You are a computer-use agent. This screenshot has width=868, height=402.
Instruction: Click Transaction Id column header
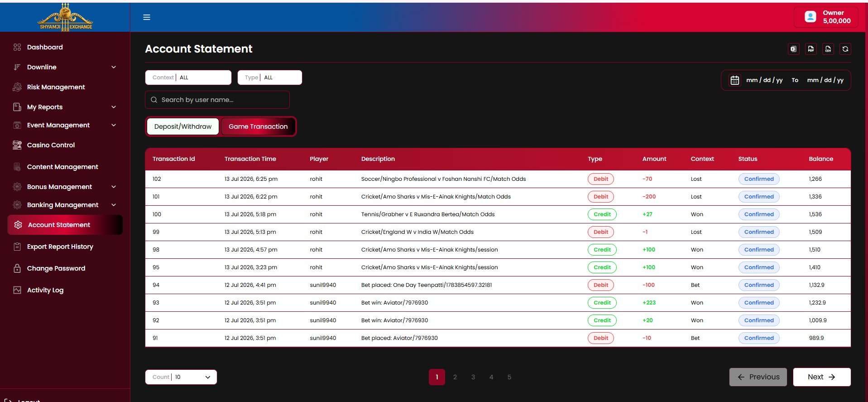tap(174, 159)
